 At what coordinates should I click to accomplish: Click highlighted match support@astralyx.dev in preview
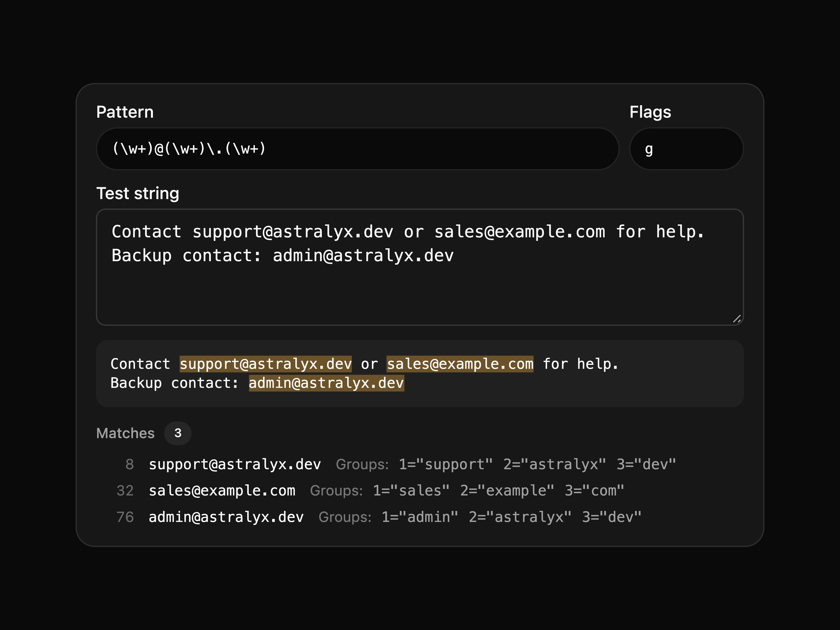(x=265, y=364)
